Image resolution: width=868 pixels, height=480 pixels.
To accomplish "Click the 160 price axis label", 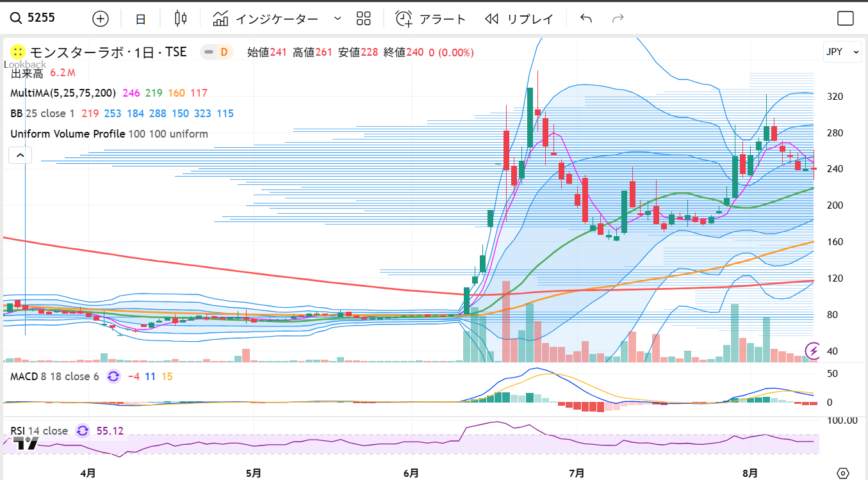I will point(834,242).
